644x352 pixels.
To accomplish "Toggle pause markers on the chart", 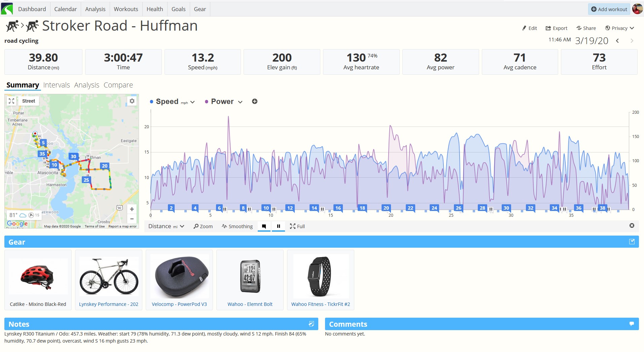I will [279, 226].
